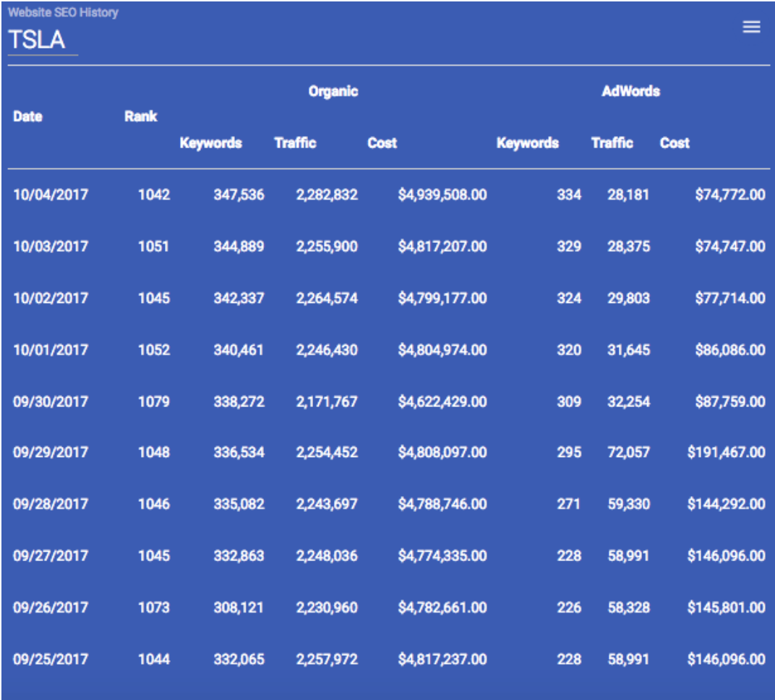Viewport: 775px width, 700px height.
Task: Click the Organic group header
Action: (x=333, y=91)
